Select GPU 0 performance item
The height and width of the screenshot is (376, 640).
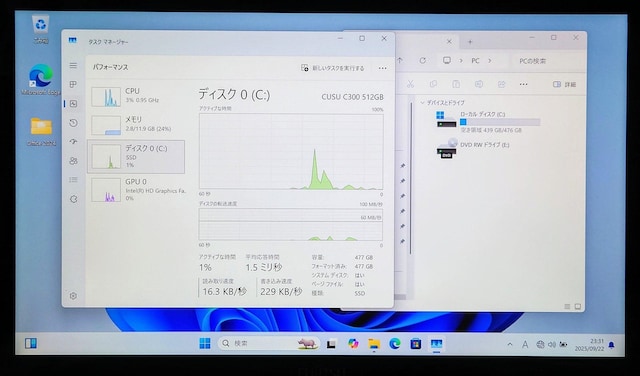tap(136, 190)
